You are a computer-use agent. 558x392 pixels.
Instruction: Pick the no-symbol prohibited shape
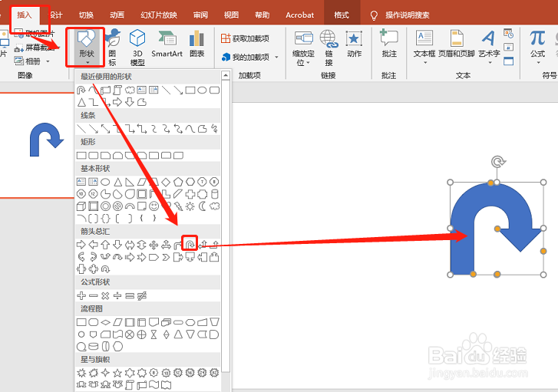(117, 206)
